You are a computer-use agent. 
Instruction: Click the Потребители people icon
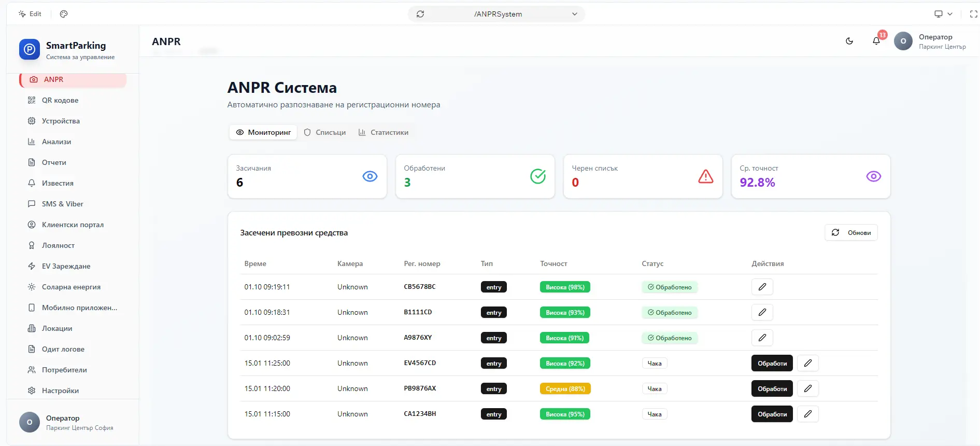[32, 370]
